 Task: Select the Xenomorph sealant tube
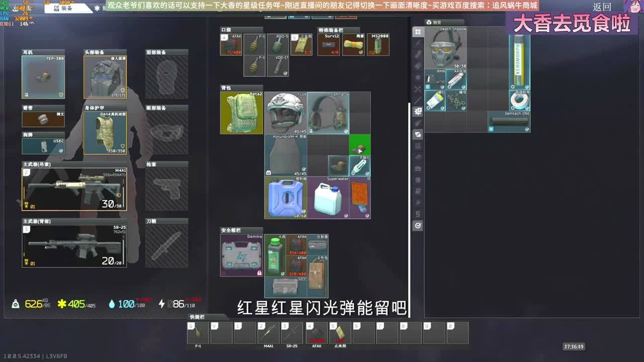520,58
